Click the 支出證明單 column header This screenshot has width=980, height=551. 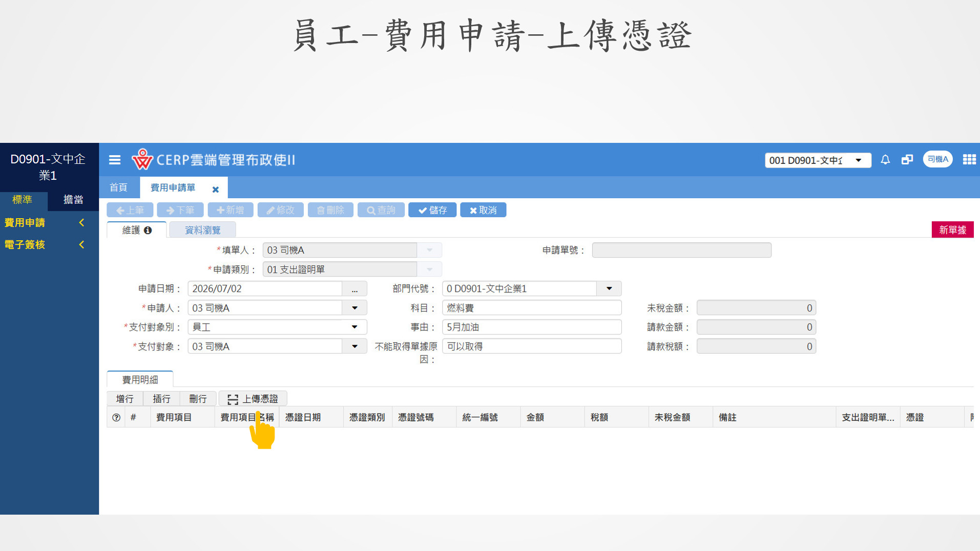868,418
